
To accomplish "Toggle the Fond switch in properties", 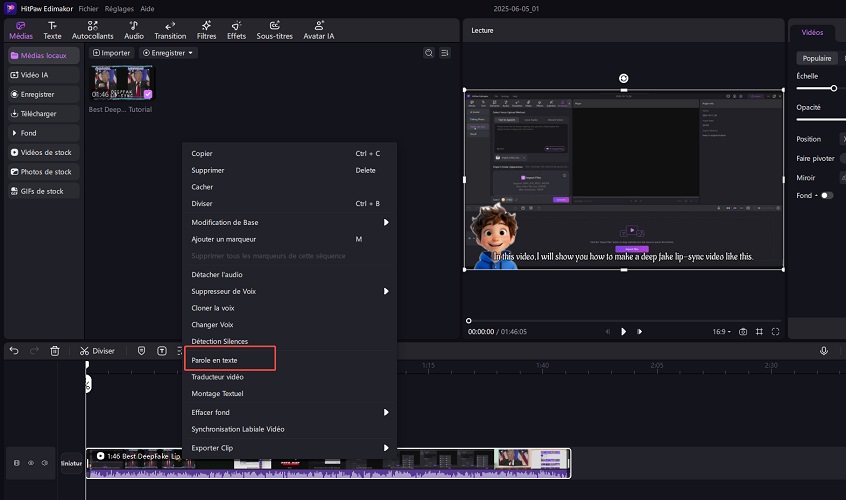I will [x=826, y=195].
